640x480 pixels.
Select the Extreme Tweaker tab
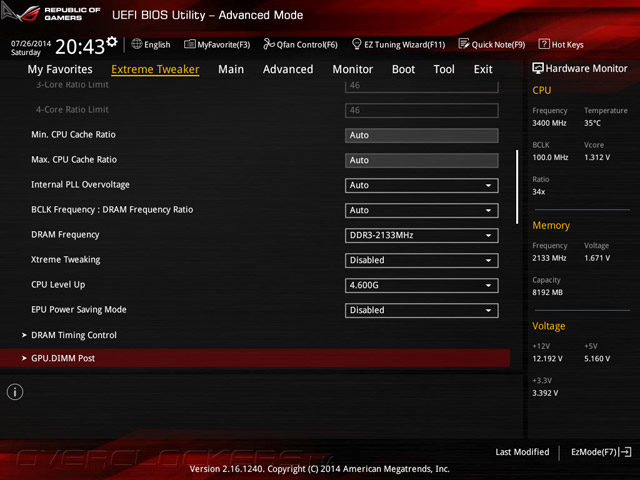point(155,69)
